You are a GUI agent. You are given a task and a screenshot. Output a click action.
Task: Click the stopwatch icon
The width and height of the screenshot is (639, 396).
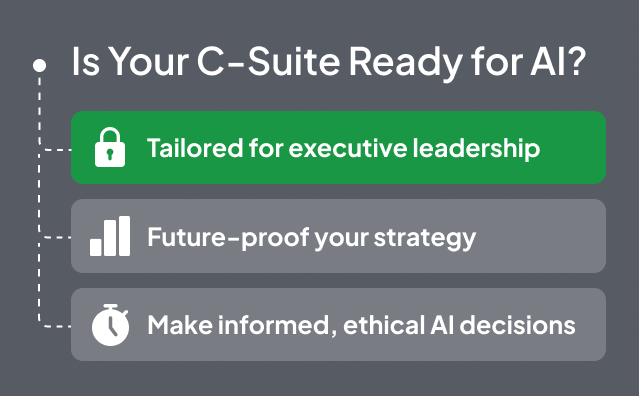tap(110, 325)
